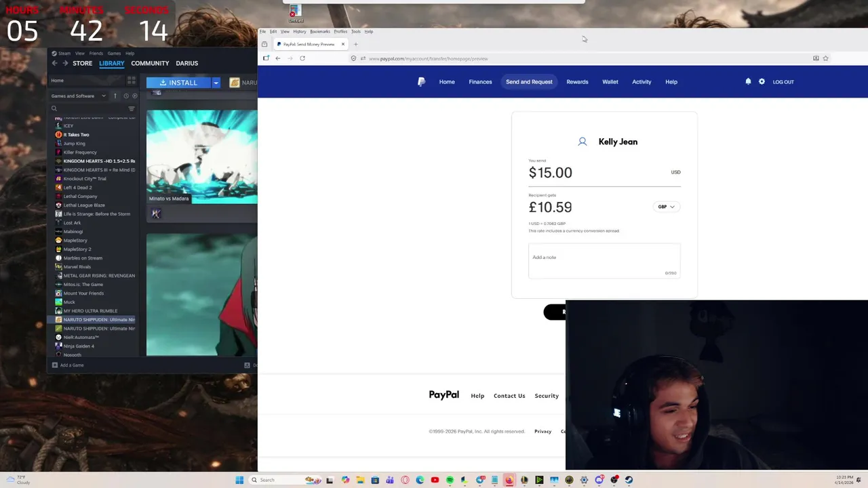Screen dimensions: 868x488
Task: Click Contact Us in PayPal footer
Action: tap(509, 396)
